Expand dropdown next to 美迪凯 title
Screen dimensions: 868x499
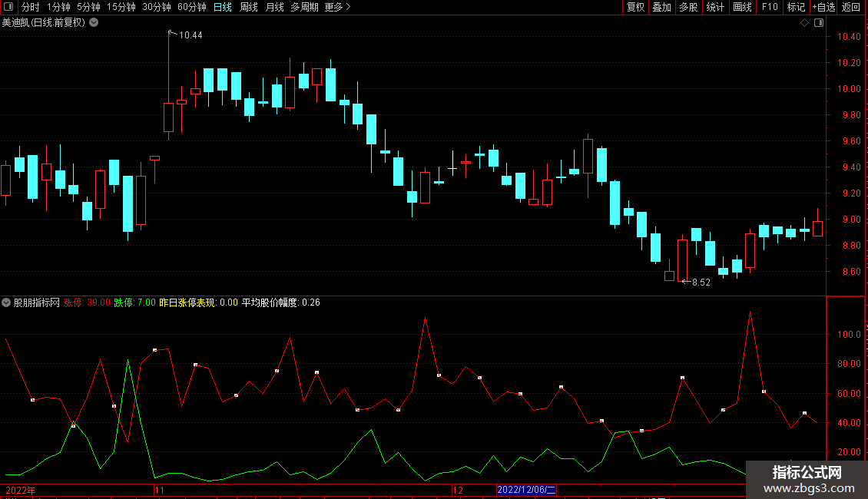click(x=94, y=22)
